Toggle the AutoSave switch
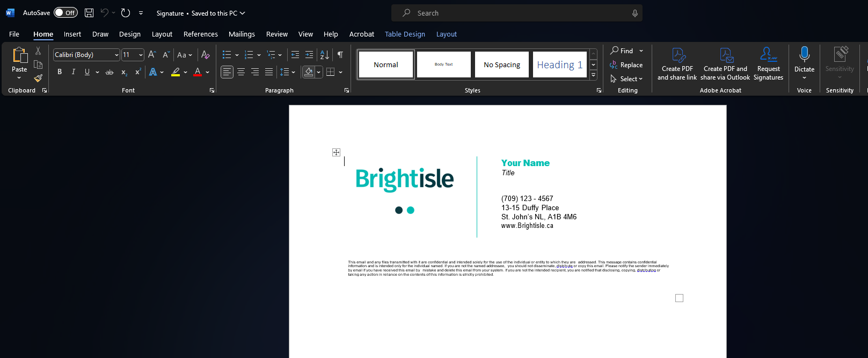Screen dimensions: 868x358 (65, 13)
